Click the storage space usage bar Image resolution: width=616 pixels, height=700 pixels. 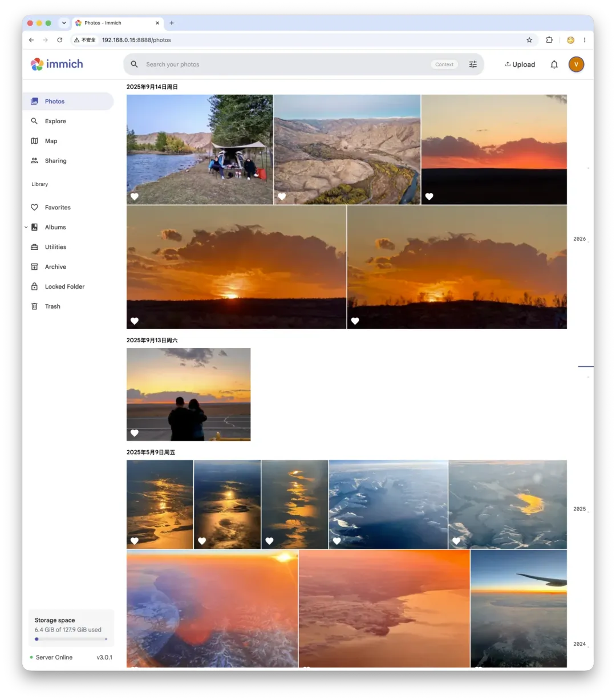71,639
